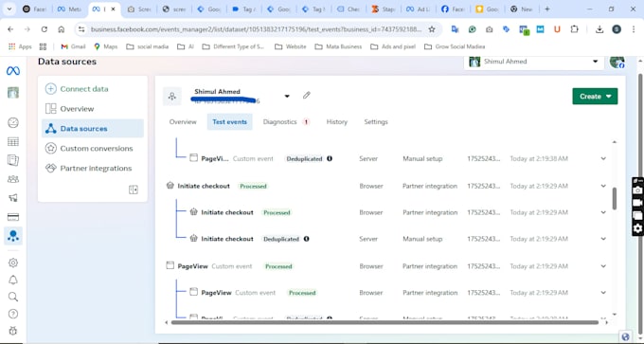Open a new browser tab
The image size is (644, 344).
[547, 9]
